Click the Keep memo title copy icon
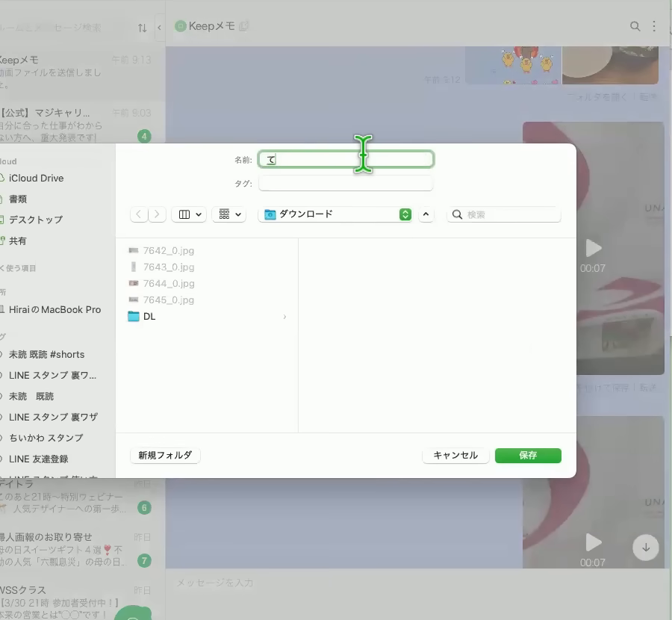Image resolution: width=672 pixels, height=620 pixels. coord(244,26)
